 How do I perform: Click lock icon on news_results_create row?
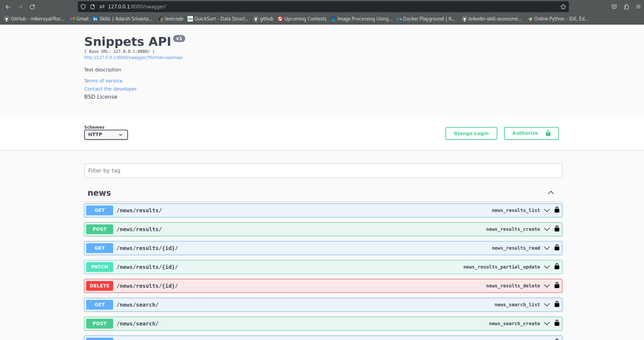(x=557, y=228)
